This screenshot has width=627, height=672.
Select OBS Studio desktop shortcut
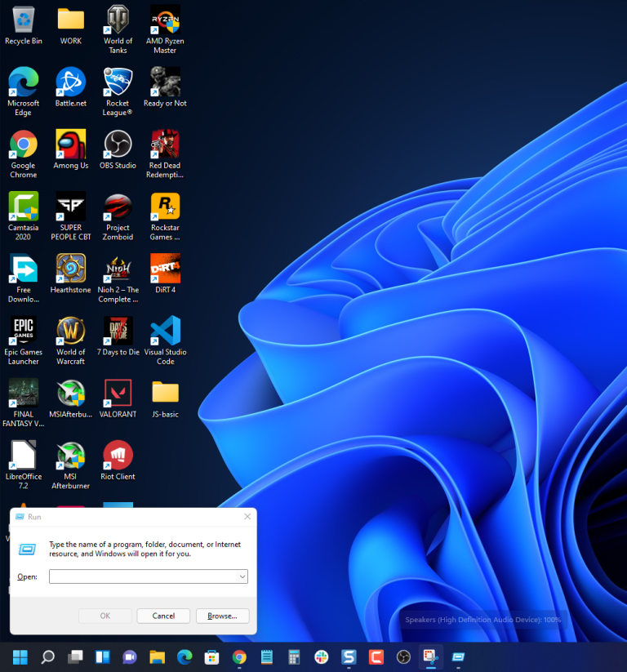(x=118, y=150)
